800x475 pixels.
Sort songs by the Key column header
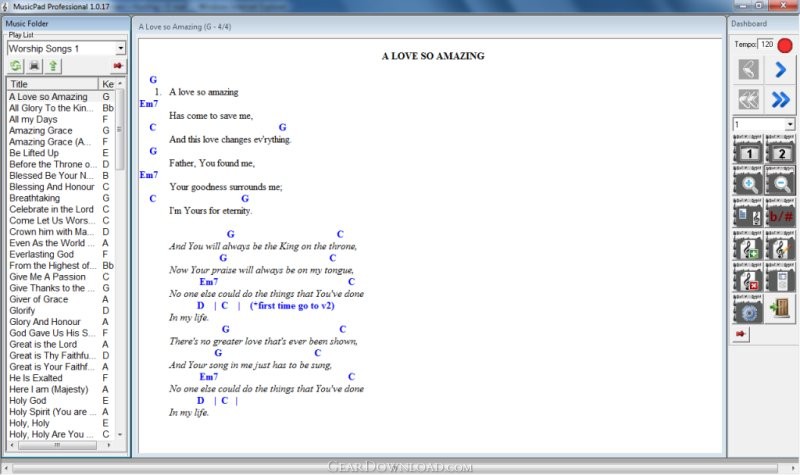(x=108, y=84)
